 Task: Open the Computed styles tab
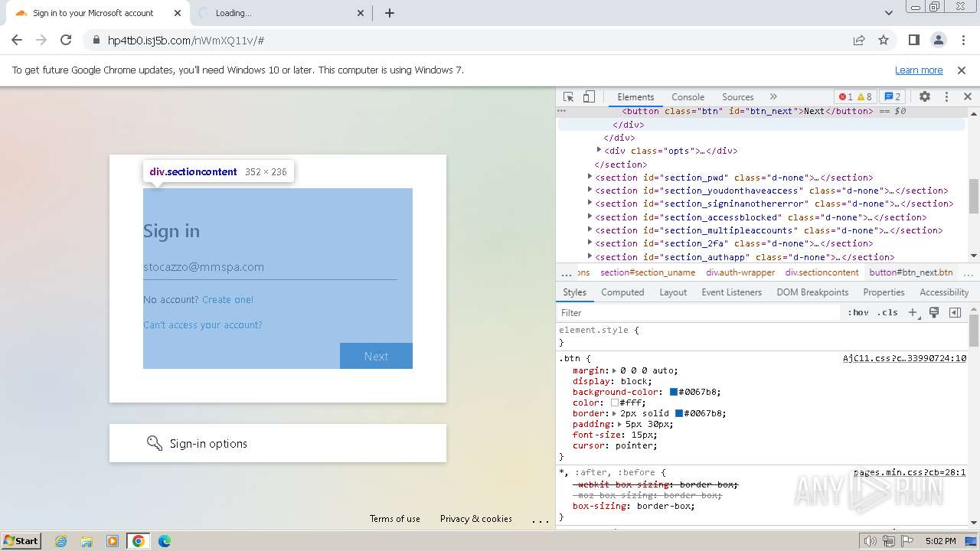(622, 292)
